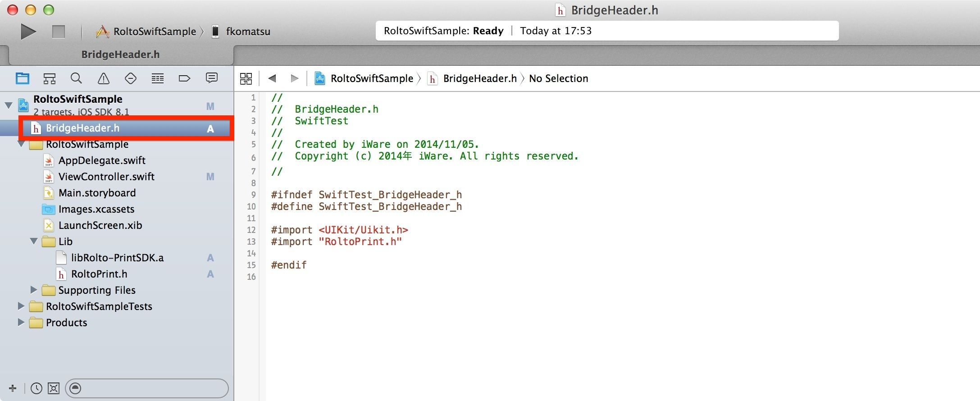This screenshot has width=980, height=401.
Task: Add a new file with plus button
Action: (13, 388)
